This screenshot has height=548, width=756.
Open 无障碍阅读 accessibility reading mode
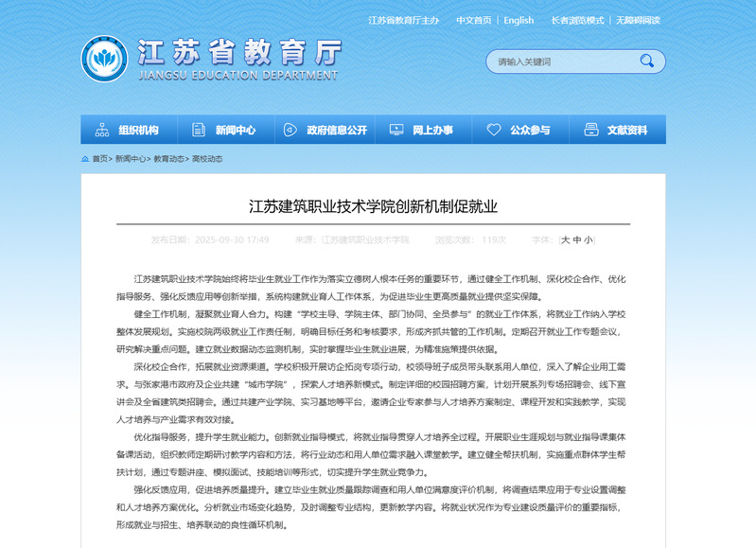click(638, 20)
